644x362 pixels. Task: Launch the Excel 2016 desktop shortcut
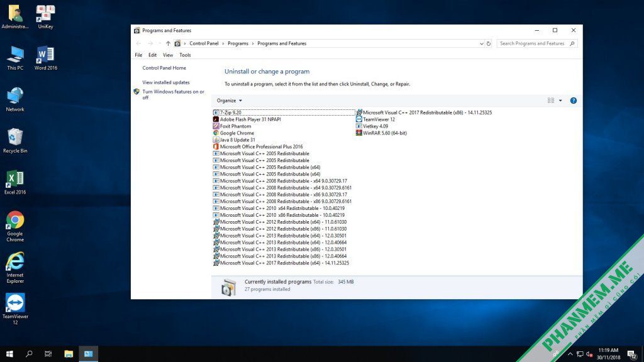(x=15, y=182)
